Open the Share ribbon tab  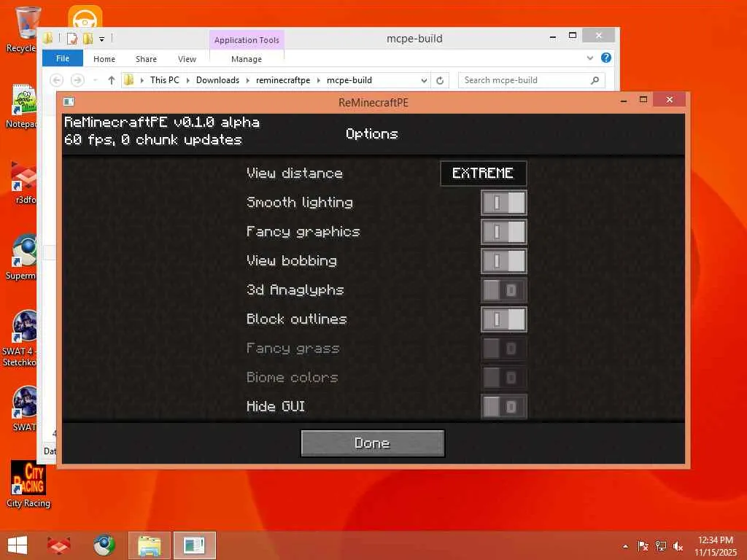click(146, 59)
